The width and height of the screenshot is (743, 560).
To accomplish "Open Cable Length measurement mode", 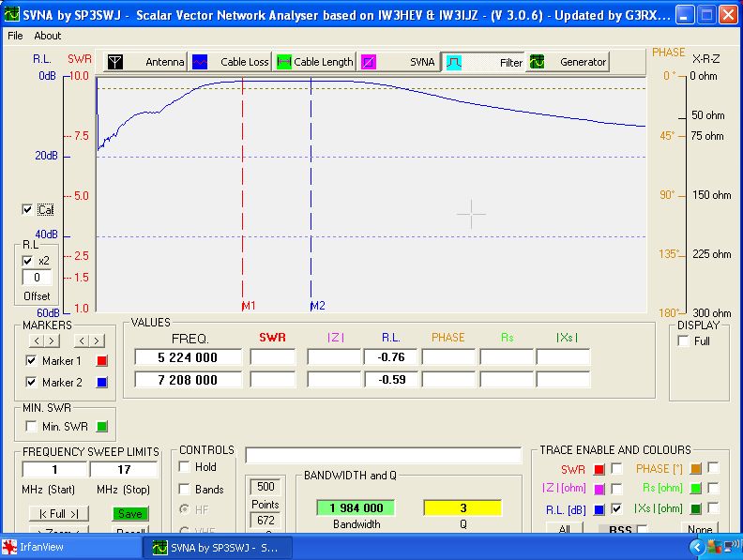I will point(283,62).
